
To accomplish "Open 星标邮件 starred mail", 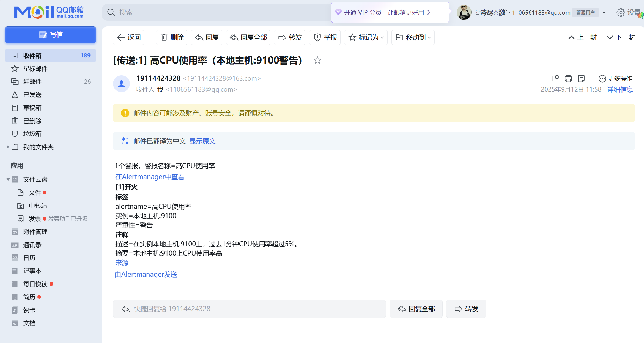I will [50, 68].
